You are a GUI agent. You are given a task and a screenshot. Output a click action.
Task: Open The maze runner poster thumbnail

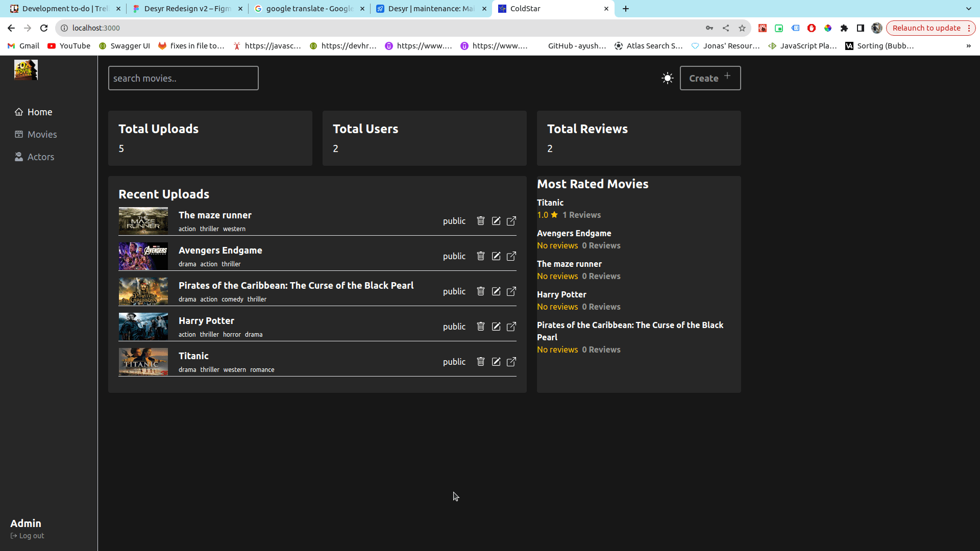143,221
